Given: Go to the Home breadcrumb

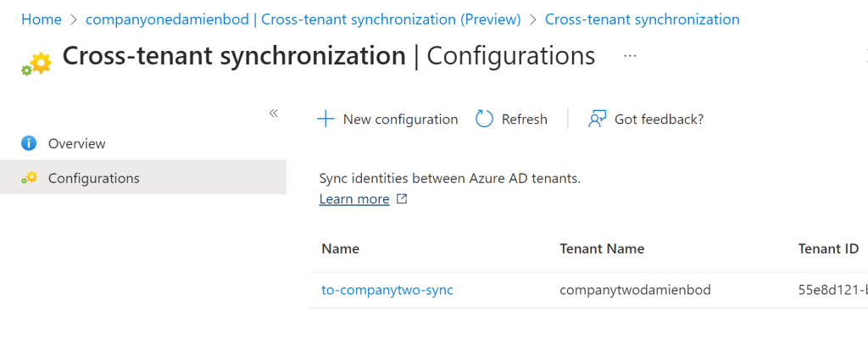Looking at the screenshot, I should [x=41, y=19].
